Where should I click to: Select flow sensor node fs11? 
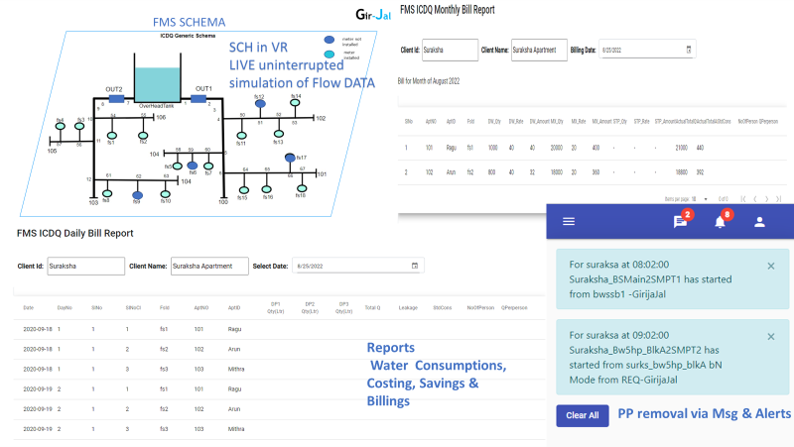click(x=242, y=135)
